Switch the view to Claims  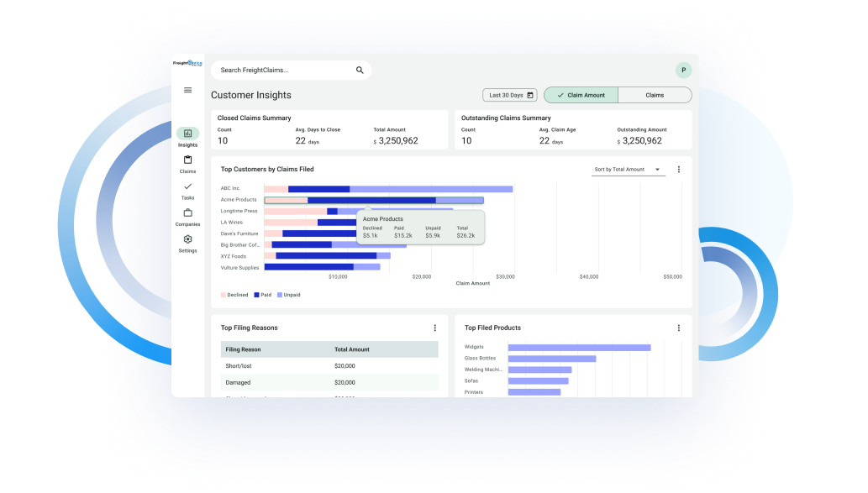[655, 95]
